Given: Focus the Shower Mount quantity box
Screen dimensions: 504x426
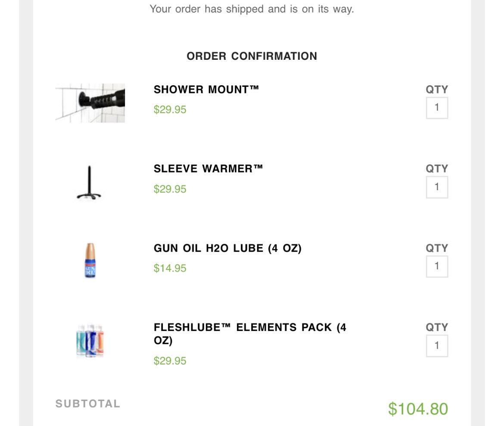Looking at the screenshot, I should [x=437, y=108].
